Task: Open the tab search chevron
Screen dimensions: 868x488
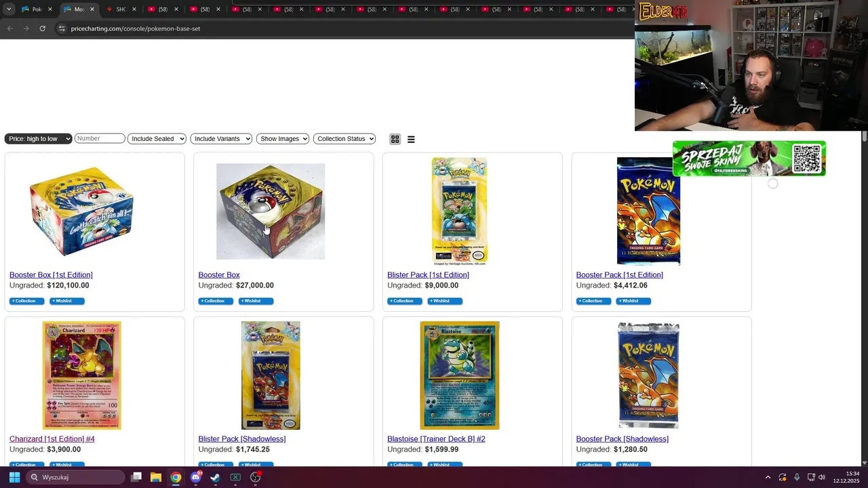Action: pyautogui.click(x=9, y=9)
